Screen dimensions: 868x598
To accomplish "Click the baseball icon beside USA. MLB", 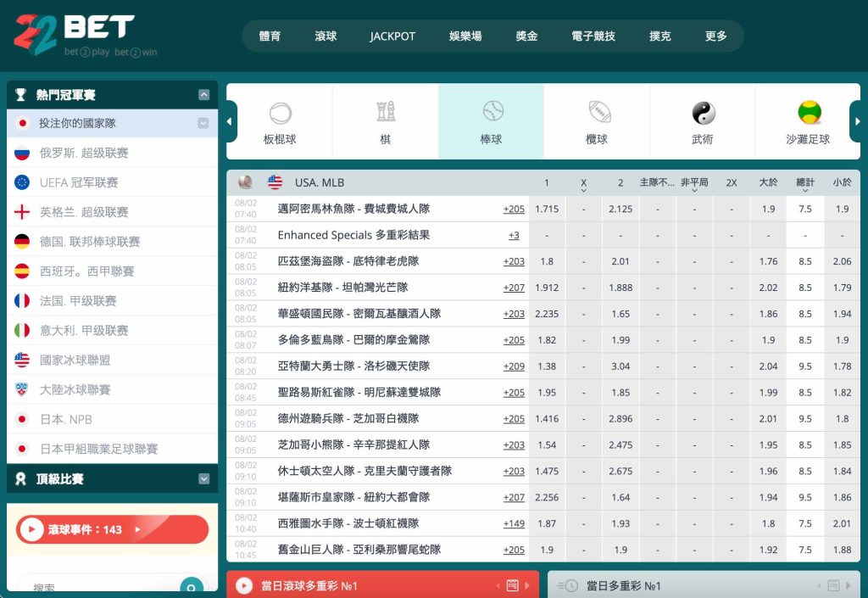I will tap(245, 182).
